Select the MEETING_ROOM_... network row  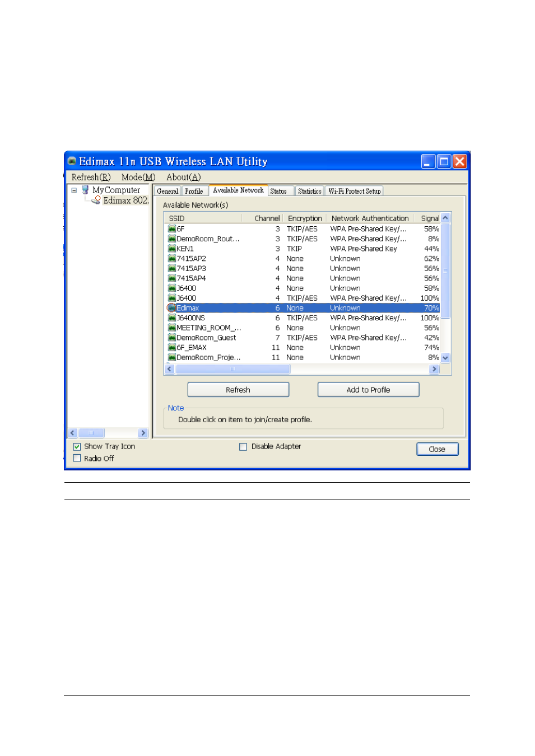click(x=303, y=328)
